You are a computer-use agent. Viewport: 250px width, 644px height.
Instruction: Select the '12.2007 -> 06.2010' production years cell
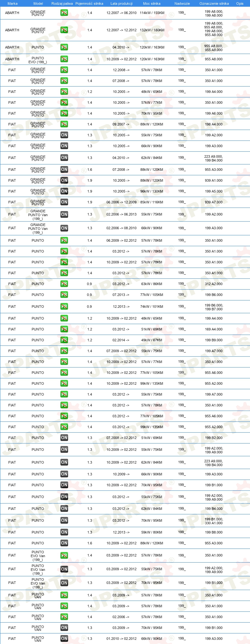click(121, 13)
